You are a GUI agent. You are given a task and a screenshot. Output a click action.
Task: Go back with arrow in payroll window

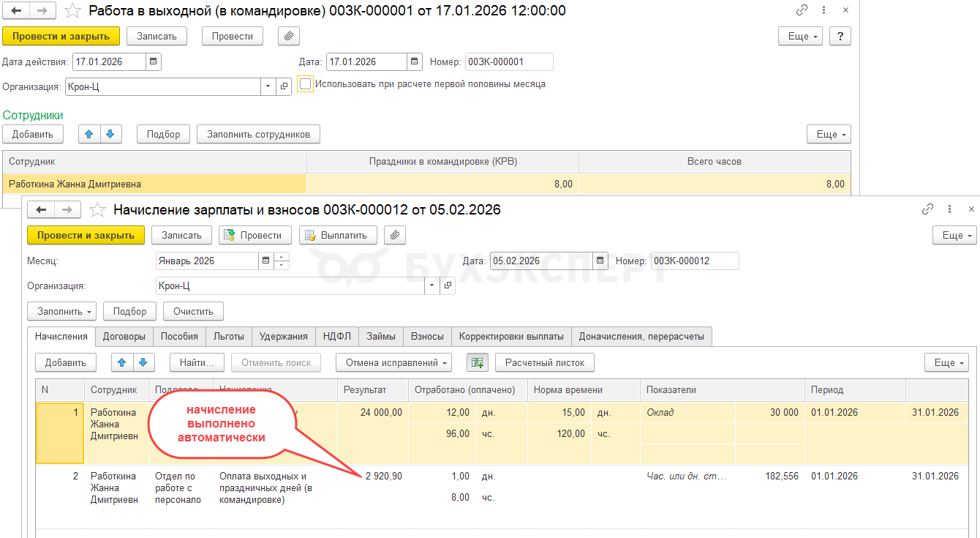click(x=42, y=210)
